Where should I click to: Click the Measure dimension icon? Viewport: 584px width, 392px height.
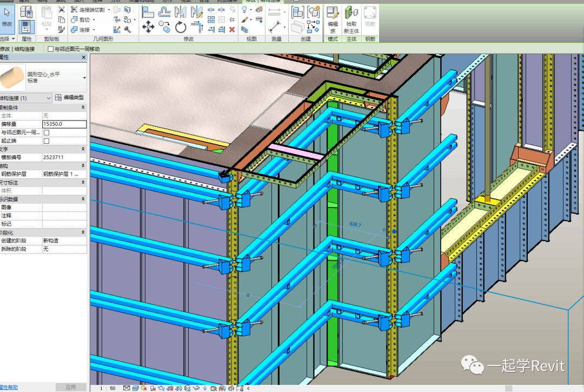275,27
